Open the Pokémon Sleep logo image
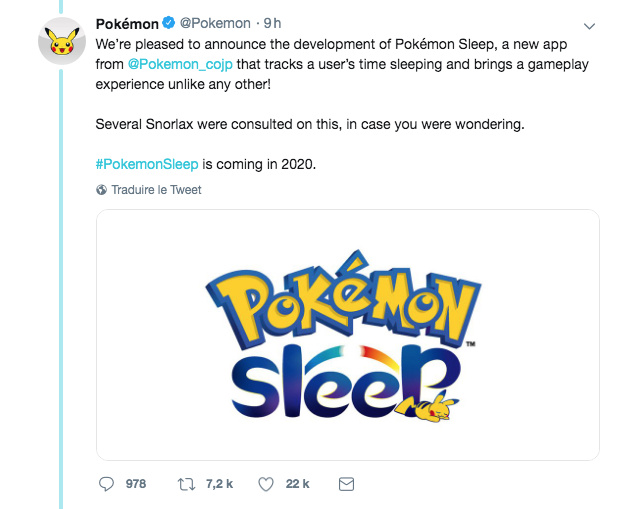The height and width of the screenshot is (509, 637). pos(348,335)
